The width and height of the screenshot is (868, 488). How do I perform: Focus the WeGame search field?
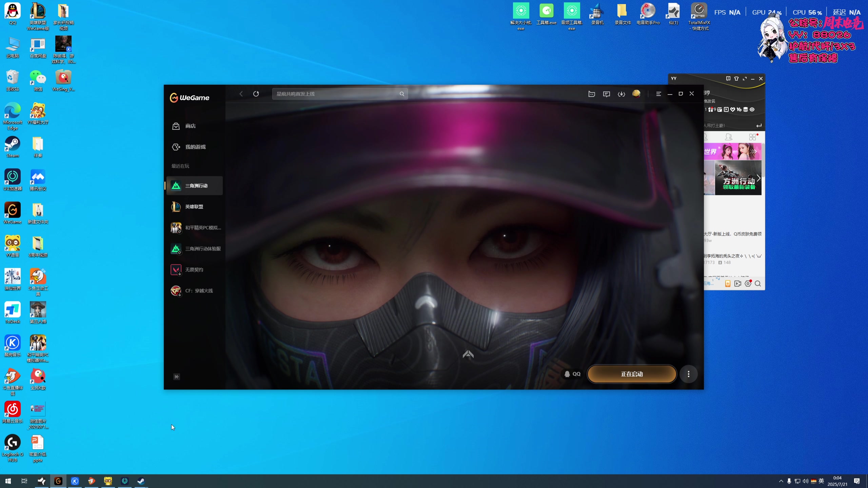pyautogui.click(x=340, y=94)
